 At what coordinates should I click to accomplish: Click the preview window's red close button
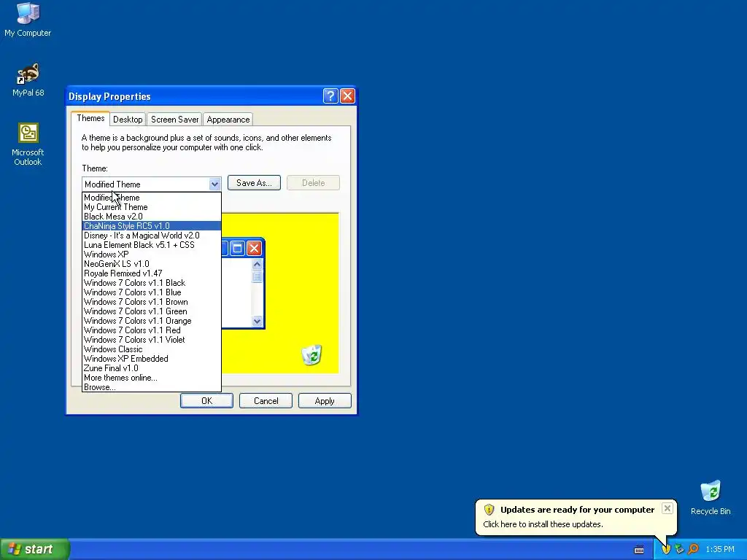click(254, 248)
